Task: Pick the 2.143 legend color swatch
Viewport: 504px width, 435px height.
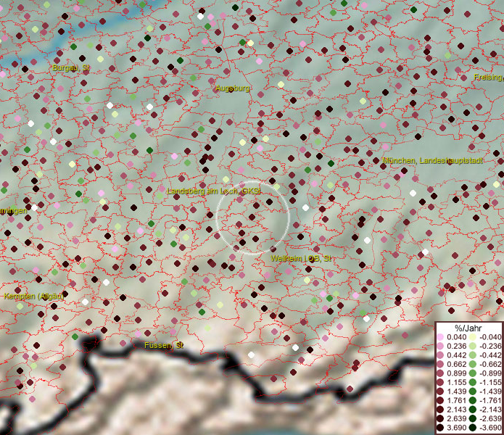Action: coord(440,410)
